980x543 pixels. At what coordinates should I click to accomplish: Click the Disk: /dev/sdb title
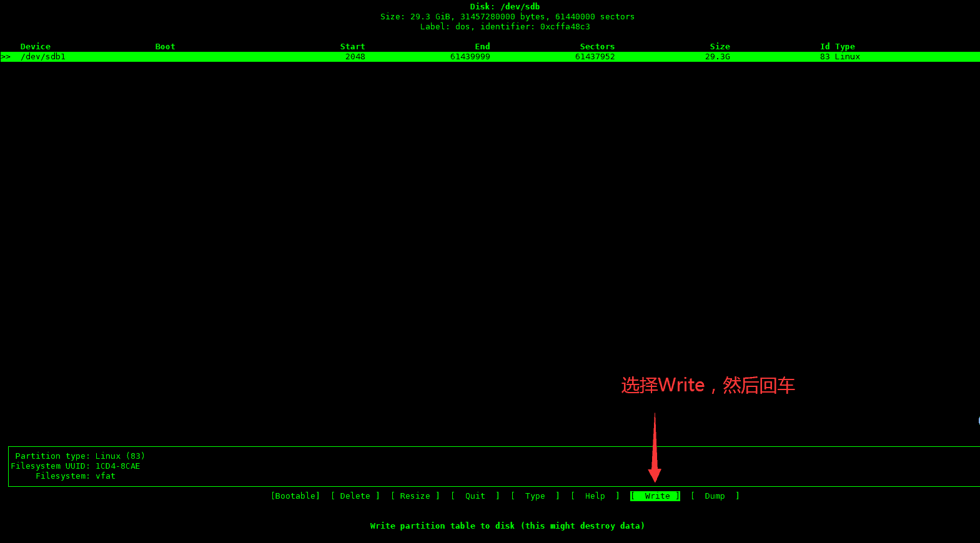point(505,7)
